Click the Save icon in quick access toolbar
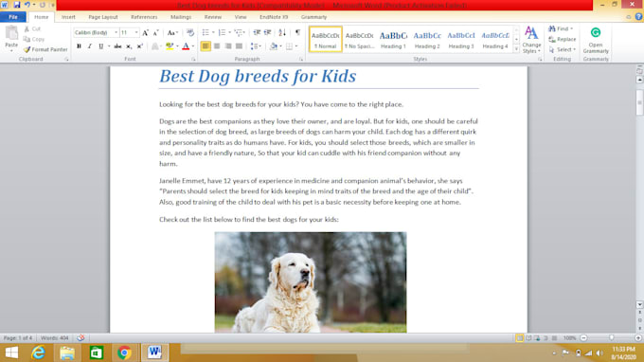The height and width of the screenshot is (362, 644). [17, 5]
